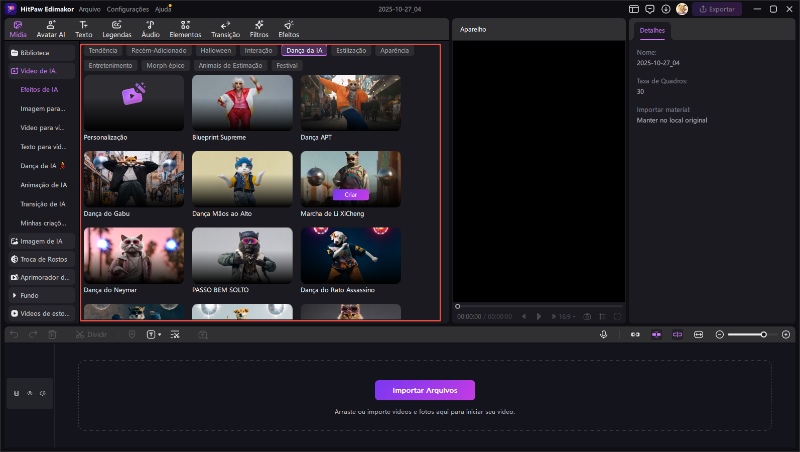Click the timeline zoom slider handle
This screenshot has width=800, height=452.
coord(764,334)
